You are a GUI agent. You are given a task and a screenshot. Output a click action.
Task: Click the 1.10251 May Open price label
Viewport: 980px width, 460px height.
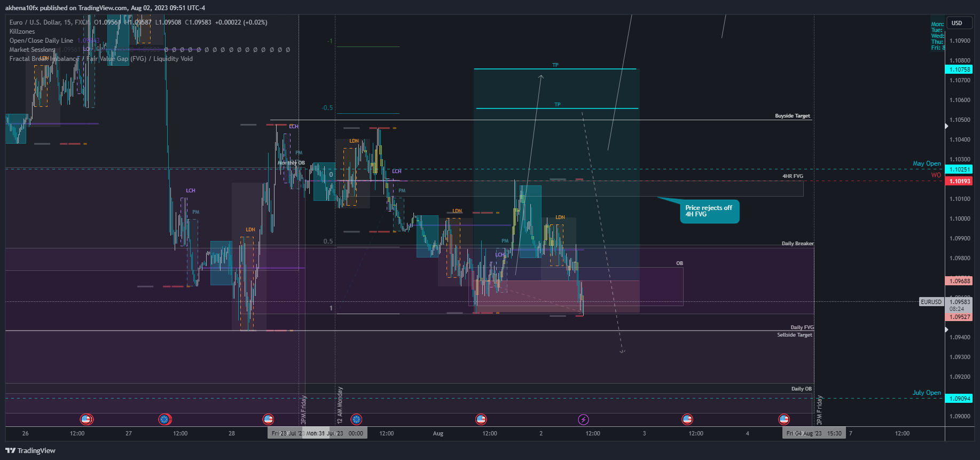pos(959,169)
